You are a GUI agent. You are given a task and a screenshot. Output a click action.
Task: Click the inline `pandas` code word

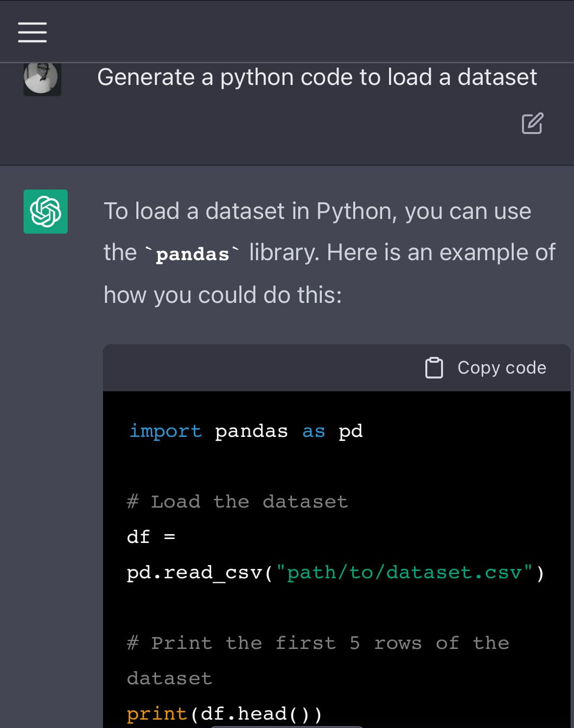coord(192,254)
